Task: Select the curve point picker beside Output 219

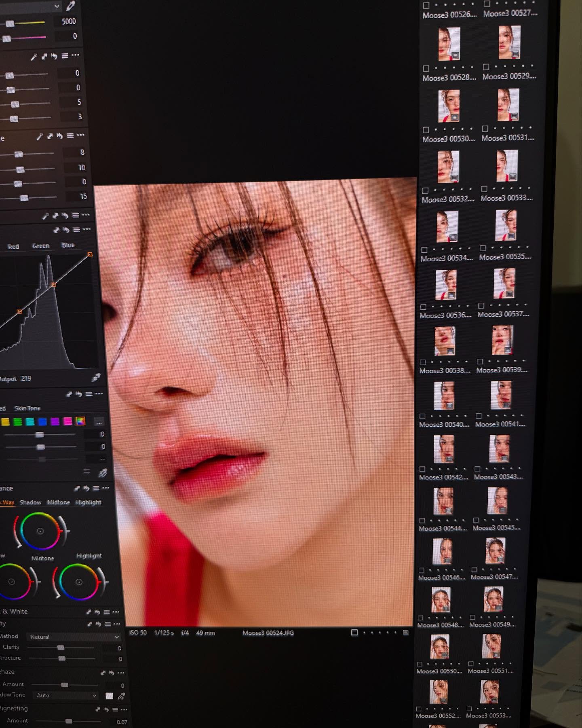Action: coord(96,377)
